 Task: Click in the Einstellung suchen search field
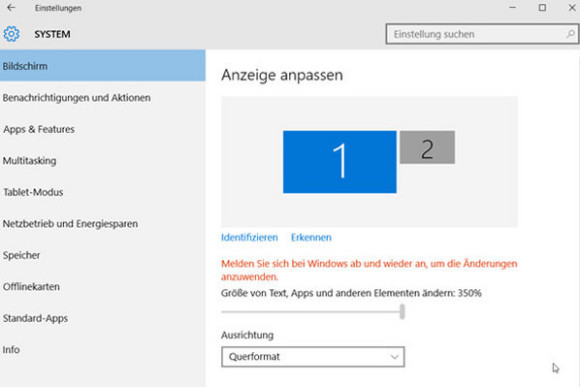(x=482, y=34)
